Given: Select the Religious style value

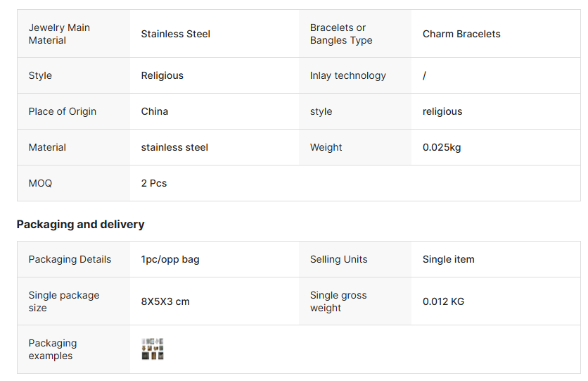Looking at the screenshot, I should [162, 75].
